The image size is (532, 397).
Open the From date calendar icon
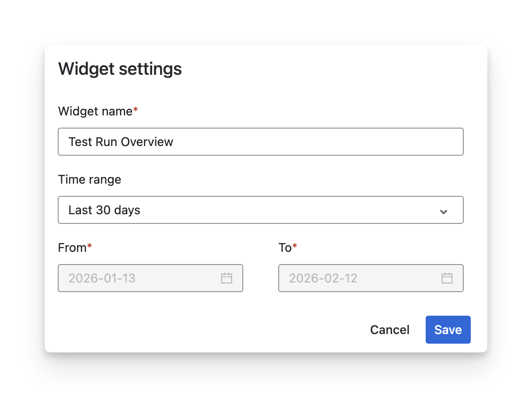(226, 278)
